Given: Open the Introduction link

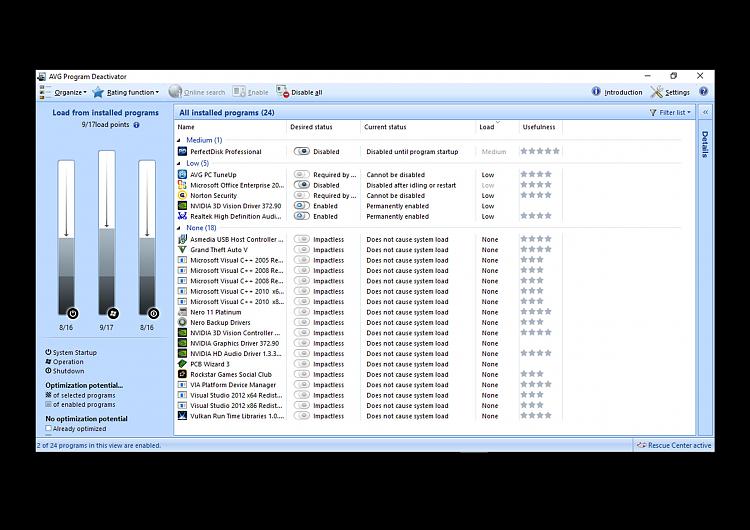Looking at the screenshot, I should pyautogui.click(x=617, y=92).
